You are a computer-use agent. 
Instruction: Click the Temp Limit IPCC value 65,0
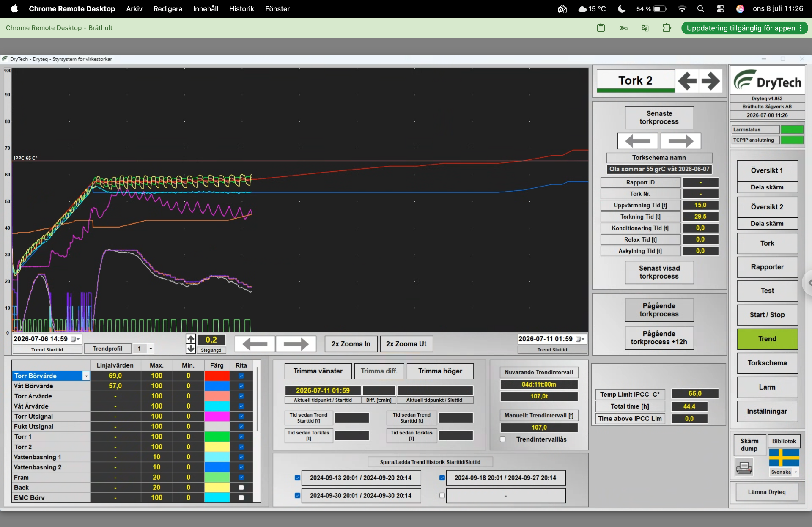(x=695, y=394)
